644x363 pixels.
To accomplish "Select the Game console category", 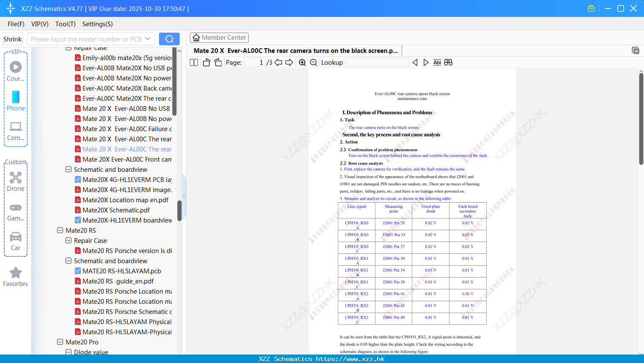I will click(x=16, y=212).
